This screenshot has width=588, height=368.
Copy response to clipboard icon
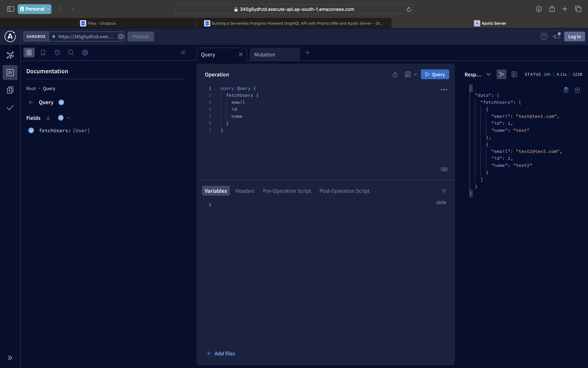[566, 90]
